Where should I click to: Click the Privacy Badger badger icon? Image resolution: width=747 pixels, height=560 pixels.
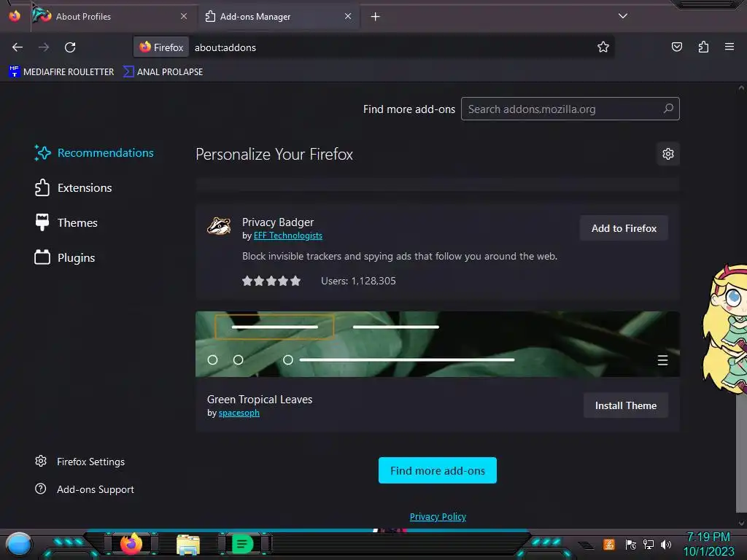click(x=219, y=226)
